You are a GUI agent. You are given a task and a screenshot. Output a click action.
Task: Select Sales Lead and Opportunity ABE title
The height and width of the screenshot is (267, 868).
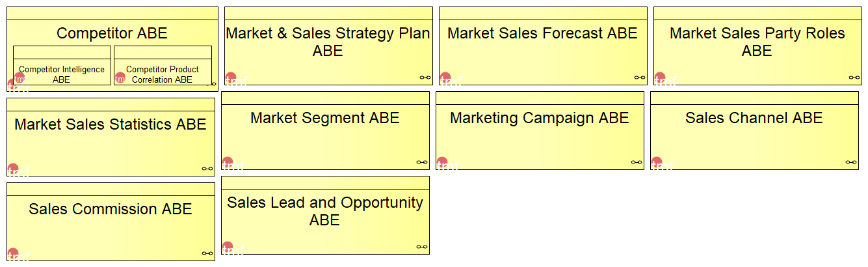click(x=325, y=211)
